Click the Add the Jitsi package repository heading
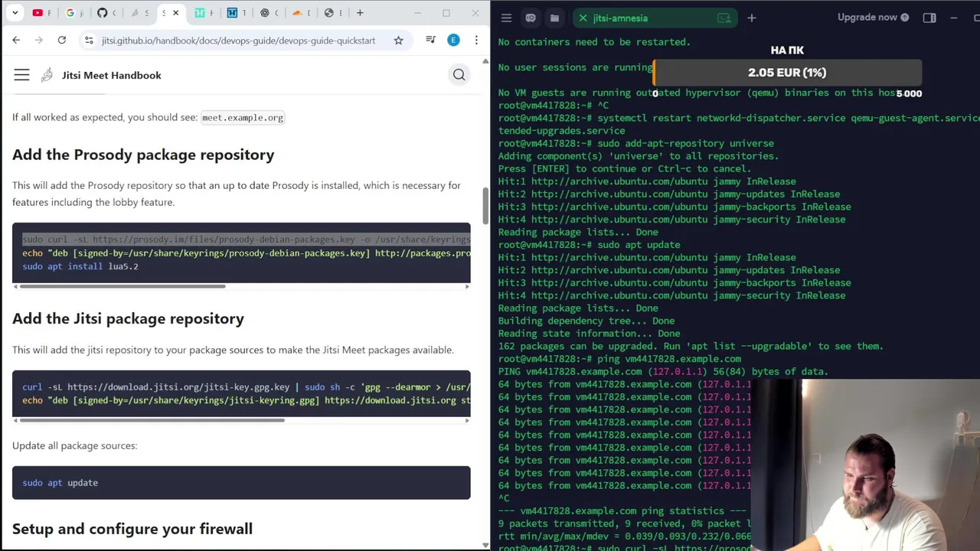 coord(128,318)
